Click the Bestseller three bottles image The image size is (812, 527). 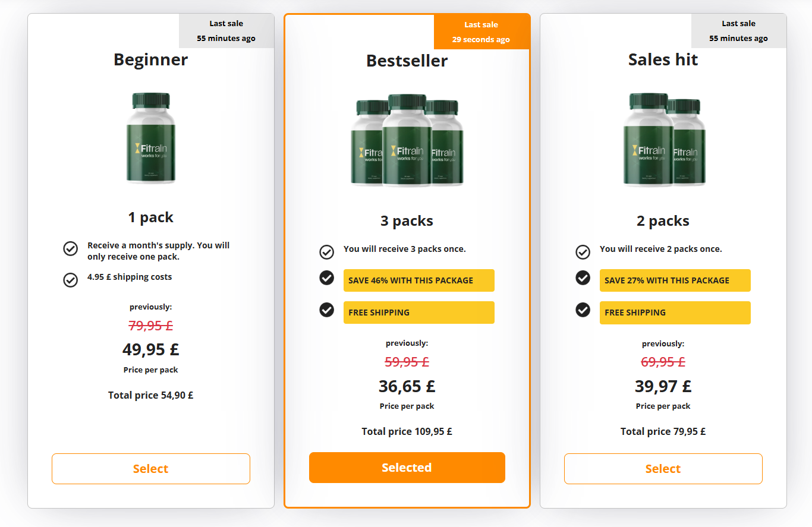pos(407,140)
